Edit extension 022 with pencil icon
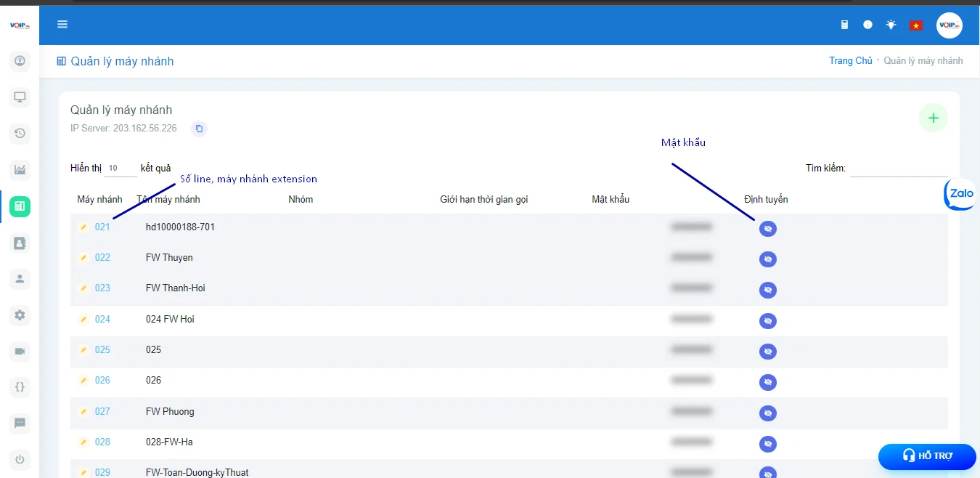This screenshot has height=478, width=980. click(83, 258)
